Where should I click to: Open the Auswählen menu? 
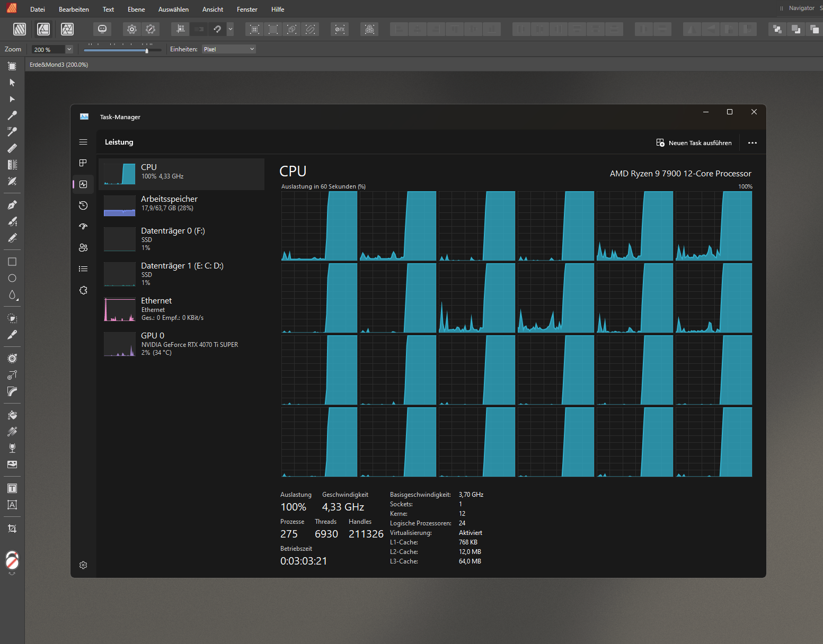click(x=173, y=10)
